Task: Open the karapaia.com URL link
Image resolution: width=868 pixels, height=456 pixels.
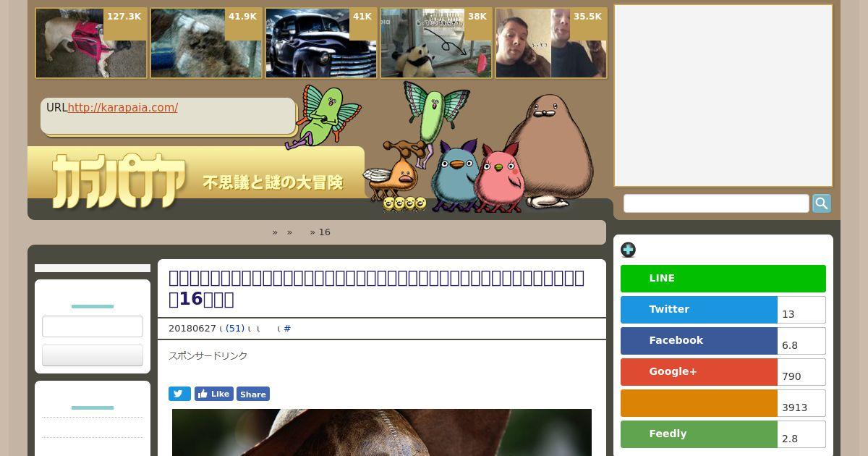Action: click(123, 108)
